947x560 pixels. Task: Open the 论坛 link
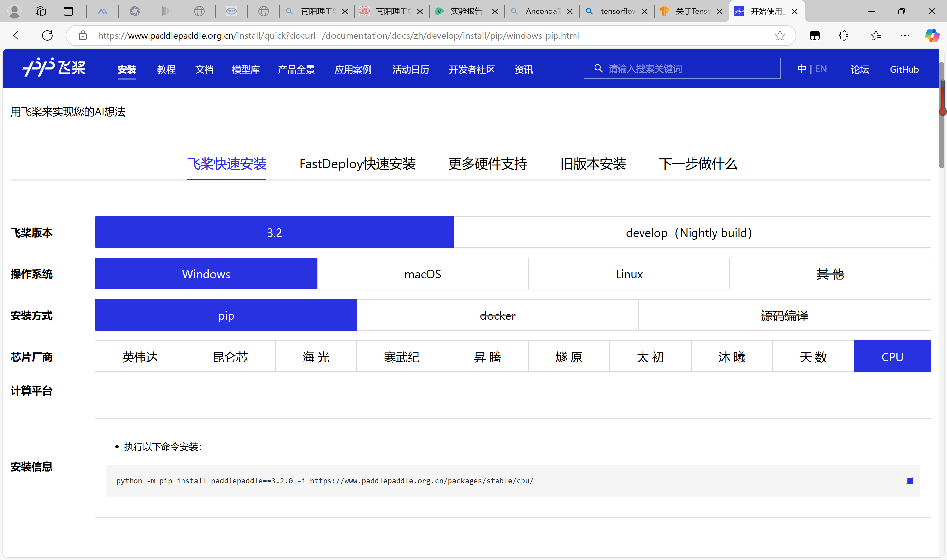pyautogui.click(x=860, y=69)
